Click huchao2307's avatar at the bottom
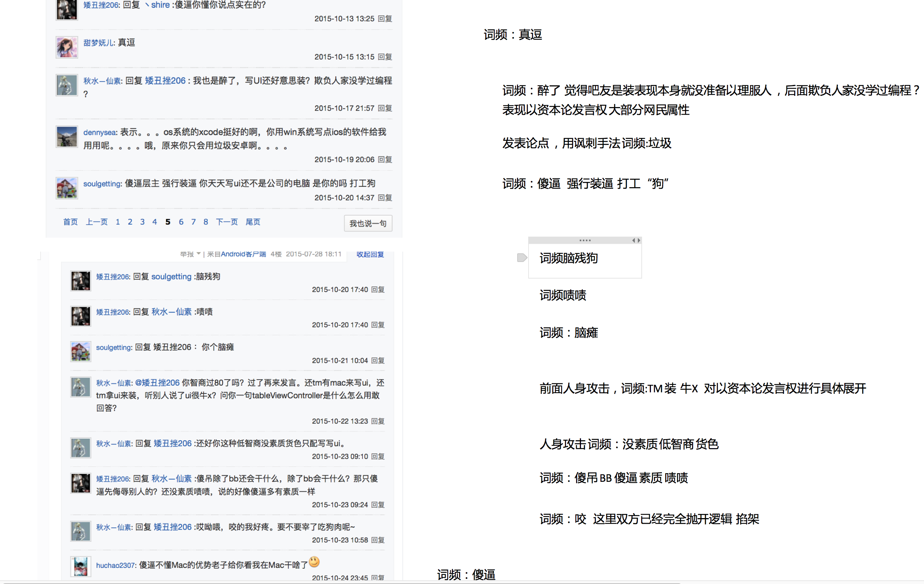Viewport: 924px width, 584px height. click(80, 566)
